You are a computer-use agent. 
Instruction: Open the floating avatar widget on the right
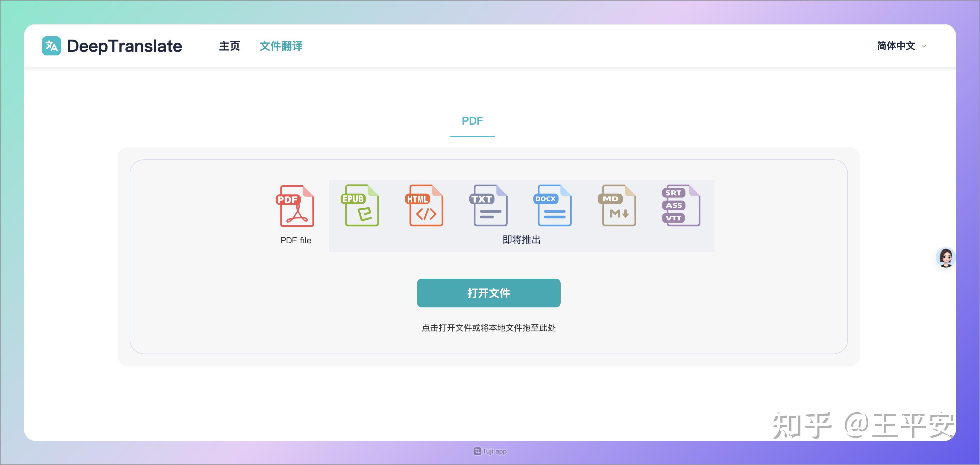pos(946,257)
